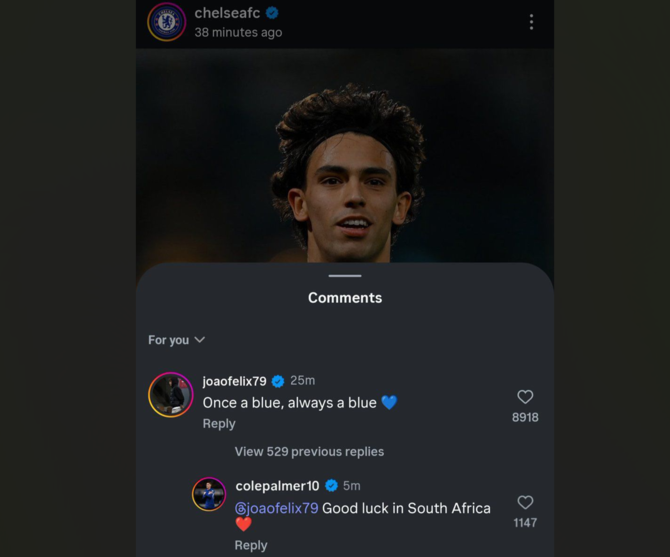
Task: Click the verified badge next to chelseafc
Action: (x=272, y=13)
